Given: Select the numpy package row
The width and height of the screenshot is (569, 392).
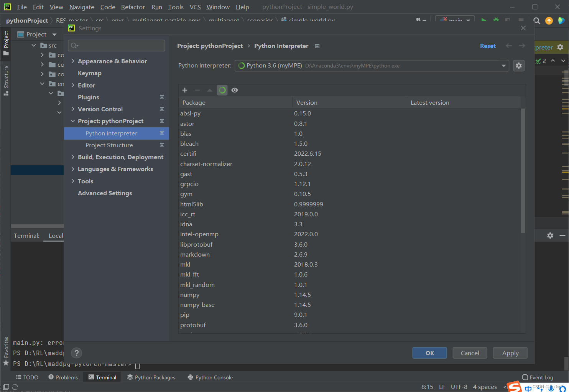Looking at the screenshot, I should click(350, 295).
